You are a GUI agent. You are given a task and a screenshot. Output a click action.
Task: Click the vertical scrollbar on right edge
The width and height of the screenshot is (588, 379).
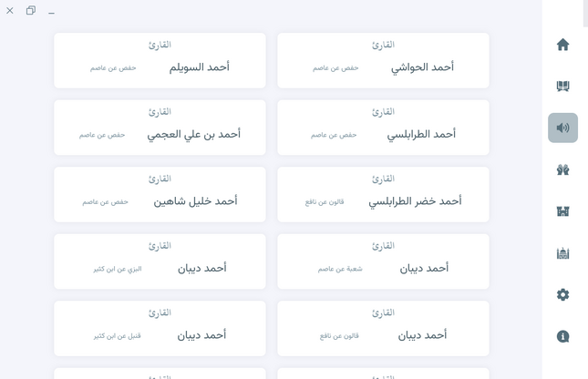(x=584, y=14)
